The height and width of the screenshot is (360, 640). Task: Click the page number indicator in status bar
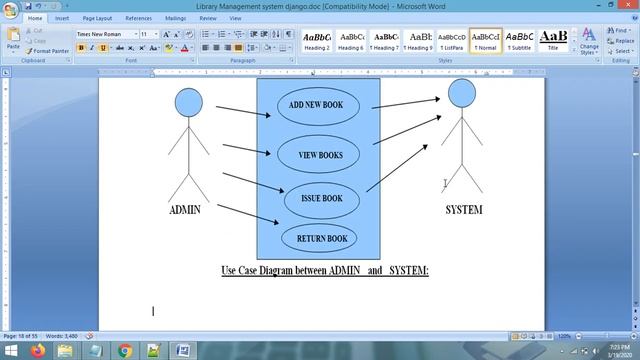coord(20,336)
